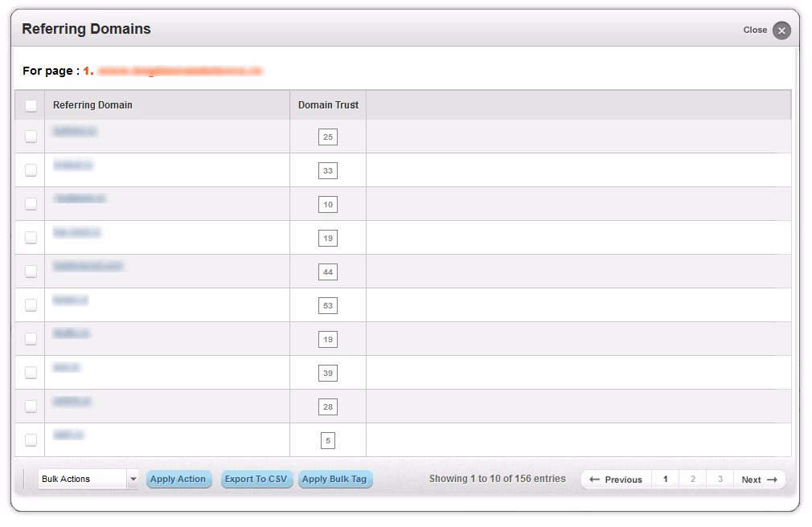Viewport: 812px width, 527px height.
Task: Toggle the select-all checkbox in table header
Action: click(30, 104)
